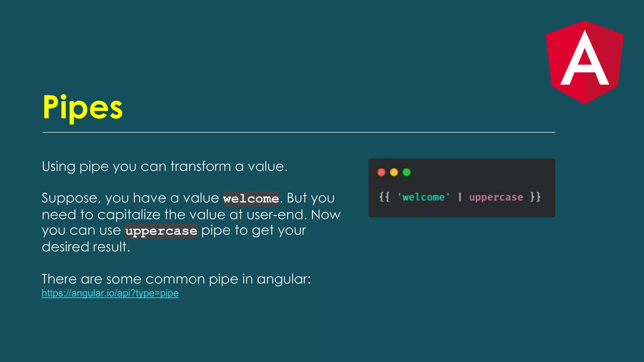The height and width of the screenshot is (362, 644).
Task: Click the pink uppercase pipe in code snippet
Action: click(496, 197)
